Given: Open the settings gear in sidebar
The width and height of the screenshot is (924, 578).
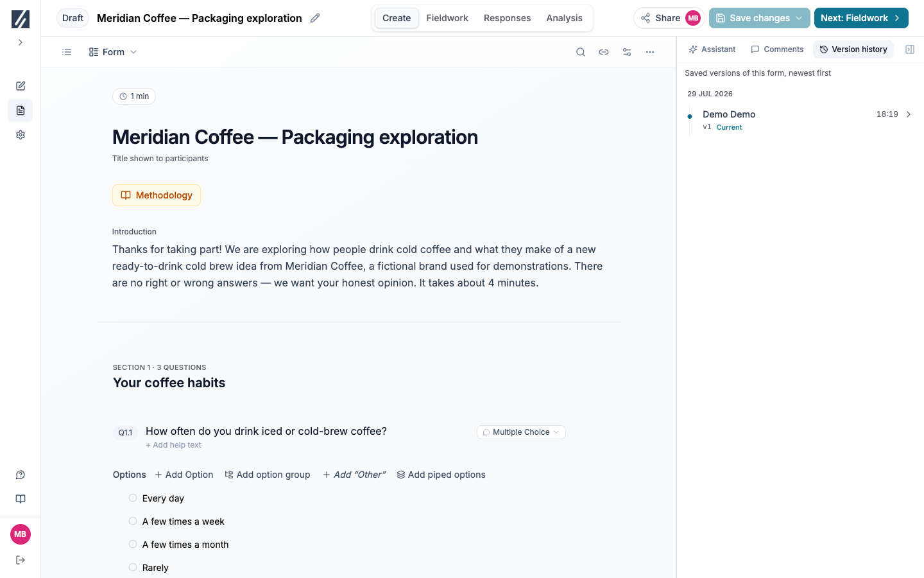Looking at the screenshot, I should click(x=21, y=135).
